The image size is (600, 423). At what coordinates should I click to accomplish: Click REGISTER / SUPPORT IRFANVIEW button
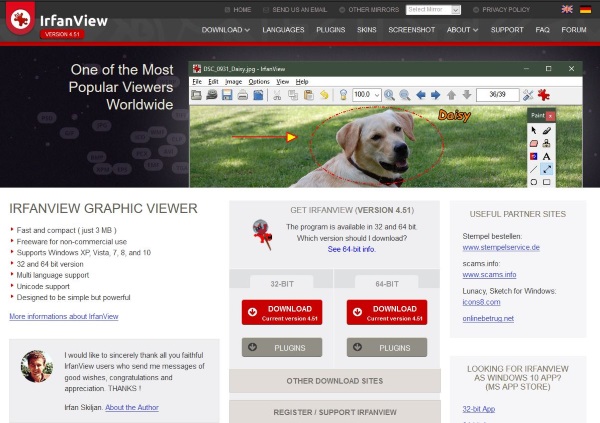coord(335,412)
